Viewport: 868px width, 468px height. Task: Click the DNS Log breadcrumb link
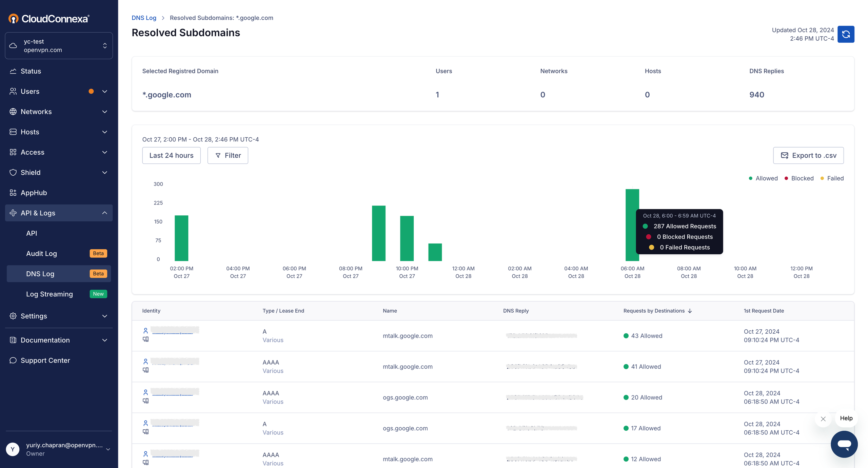click(x=144, y=18)
